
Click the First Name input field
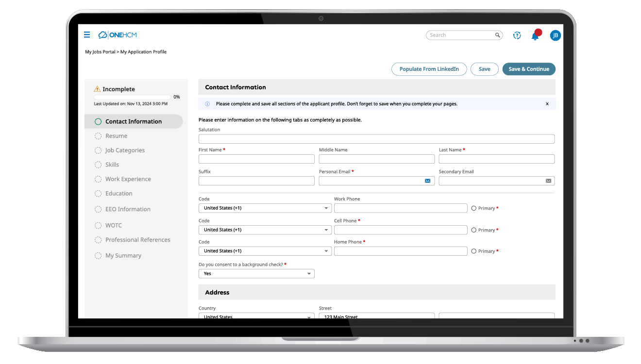(256, 159)
